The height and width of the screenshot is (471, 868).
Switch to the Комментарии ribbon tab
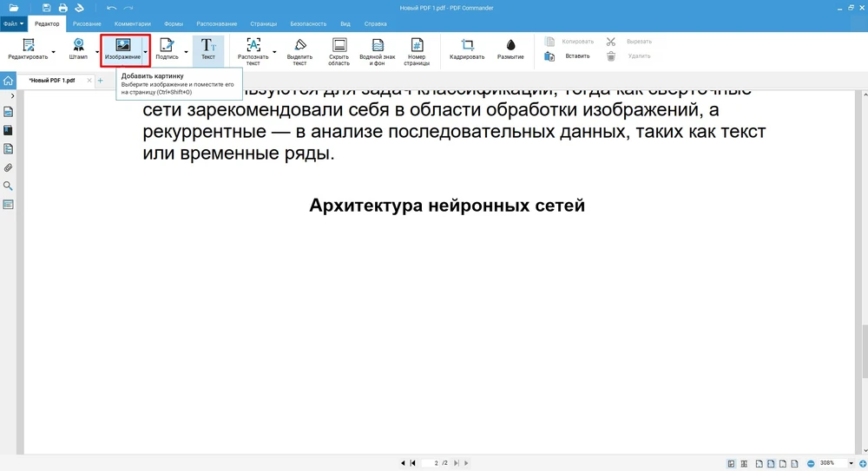[x=132, y=23]
